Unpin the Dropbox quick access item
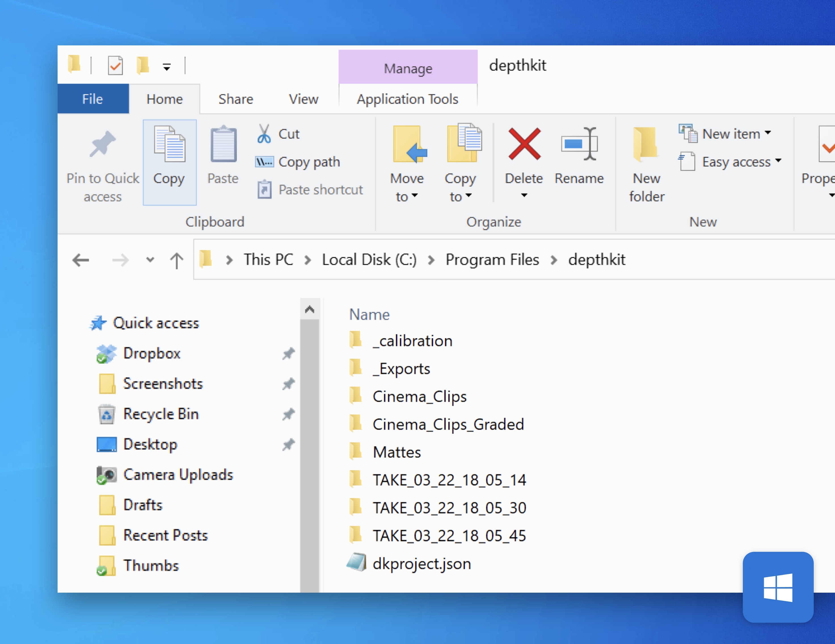835x644 pixels. pyautogui.click(x=288, y=353)
